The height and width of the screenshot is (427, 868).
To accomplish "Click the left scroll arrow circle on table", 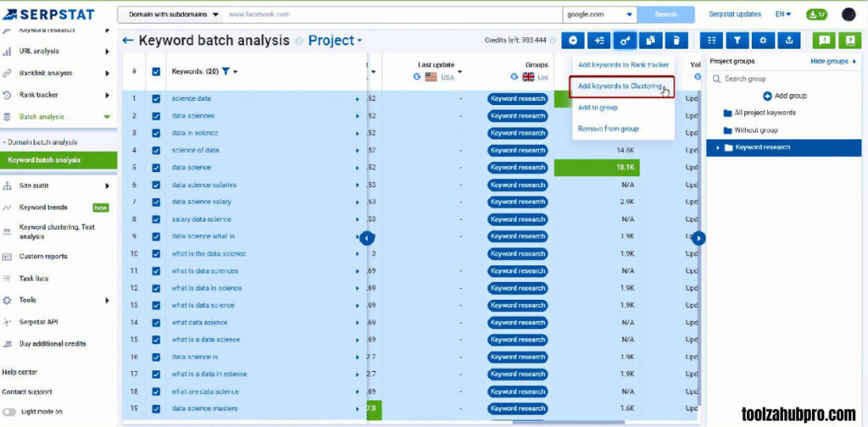I will tap(366, 238).
